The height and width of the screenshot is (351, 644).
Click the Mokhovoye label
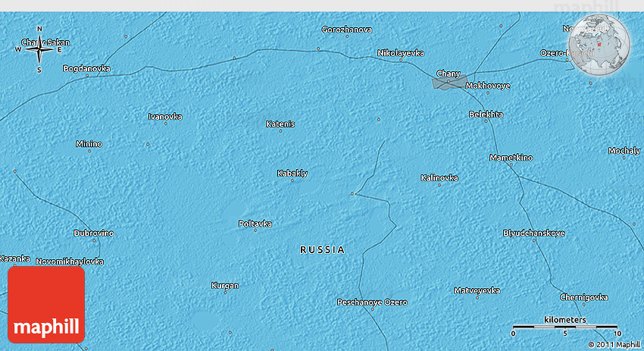(x=488, y=86)
